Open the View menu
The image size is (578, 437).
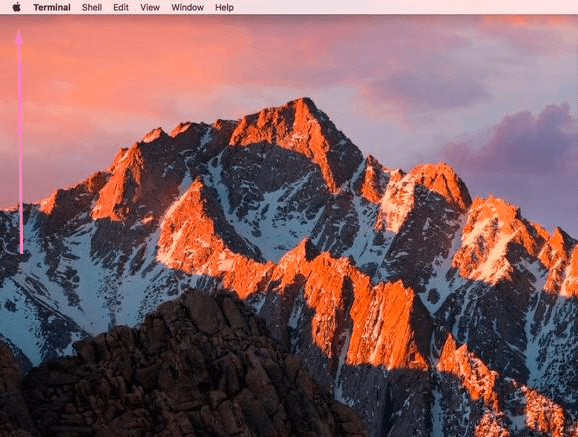coord(150,7)
